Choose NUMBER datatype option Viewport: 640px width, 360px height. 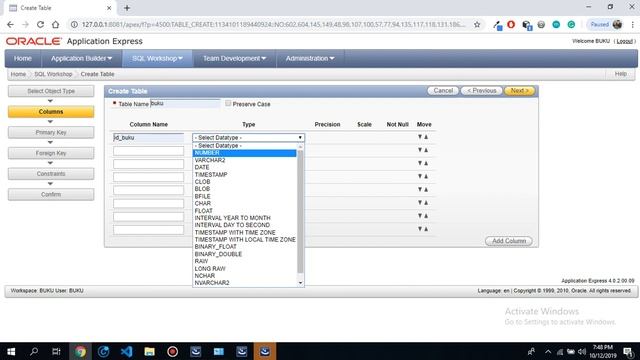point(244,153)
